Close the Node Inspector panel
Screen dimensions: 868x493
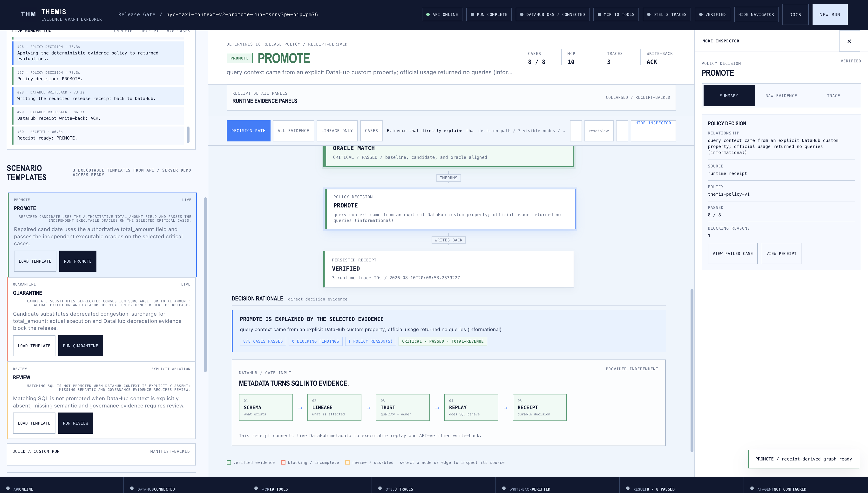pyautogui.click(x=849, y=41)
